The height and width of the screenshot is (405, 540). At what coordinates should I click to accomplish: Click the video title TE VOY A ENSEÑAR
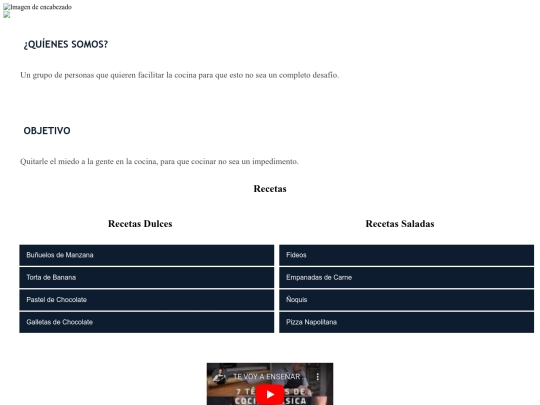click(269, 377)
